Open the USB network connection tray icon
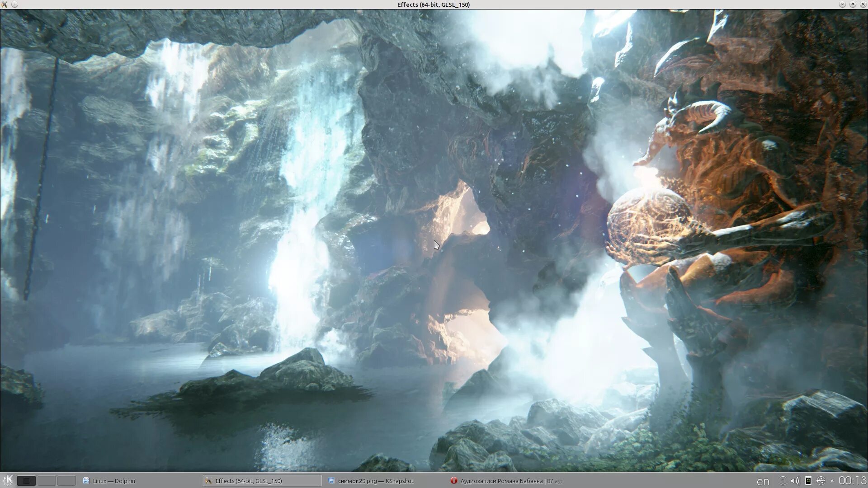 point(821,481)
